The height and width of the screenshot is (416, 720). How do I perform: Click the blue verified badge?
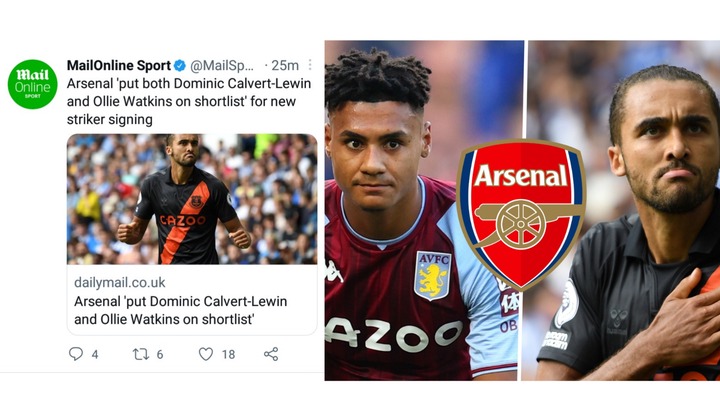[x=180, y=66]
